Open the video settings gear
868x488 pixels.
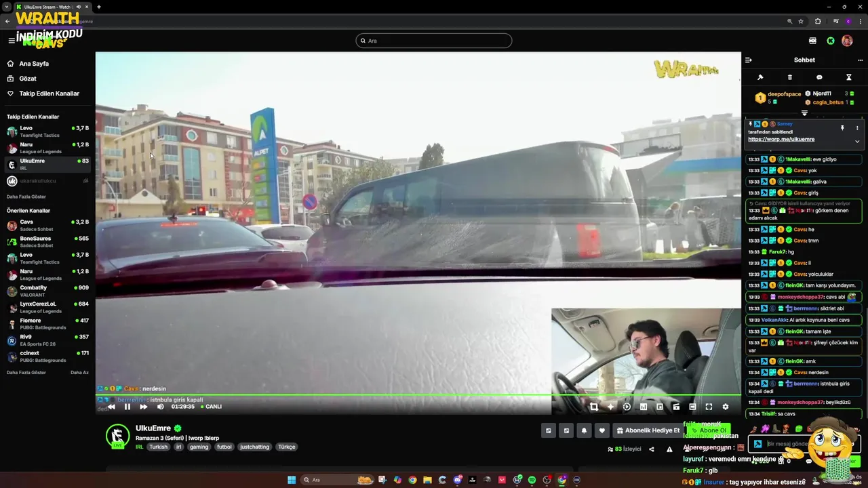pyautogui.click(x=726, y=407)
